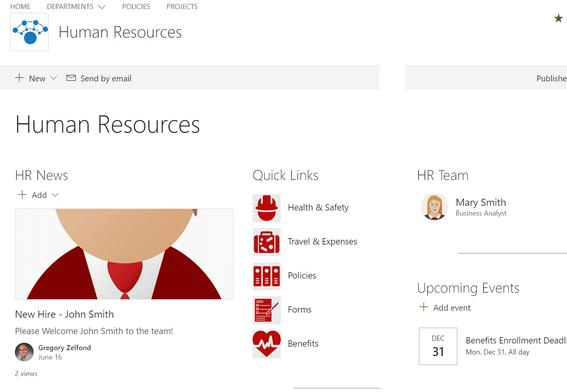Click the plus icon under HR News
This screenshot has height=392, width=567.
point(22,194)
